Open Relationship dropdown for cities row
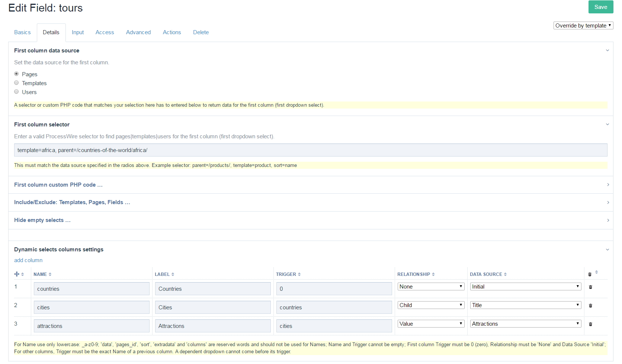622x364 pixels. (431, 305)
